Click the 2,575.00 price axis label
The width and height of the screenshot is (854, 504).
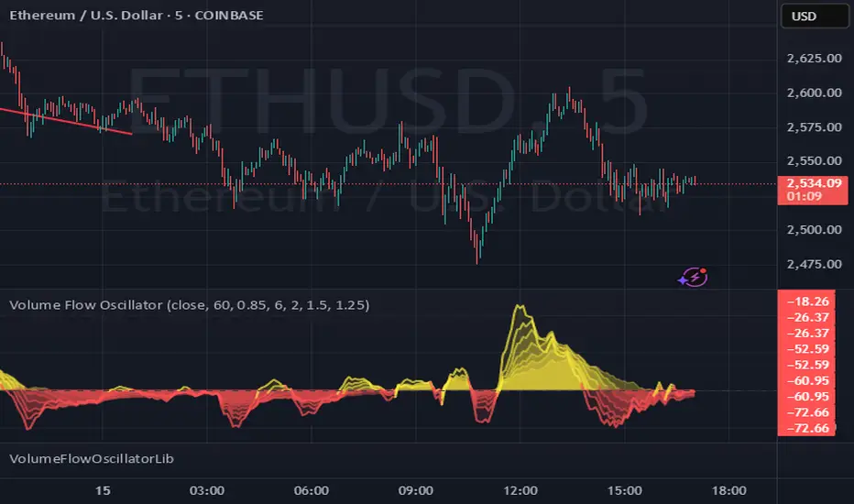pos(814,127)
